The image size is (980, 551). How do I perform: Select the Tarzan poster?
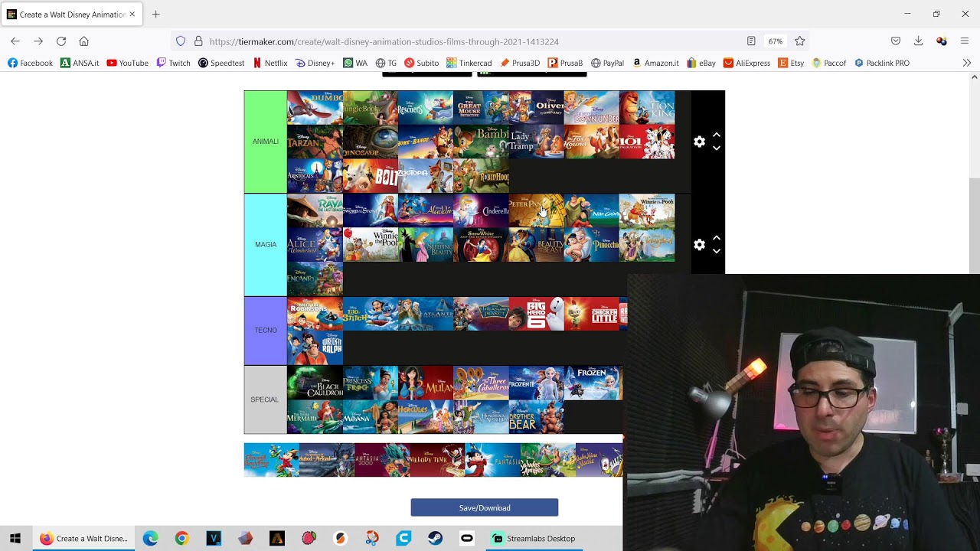315,142
